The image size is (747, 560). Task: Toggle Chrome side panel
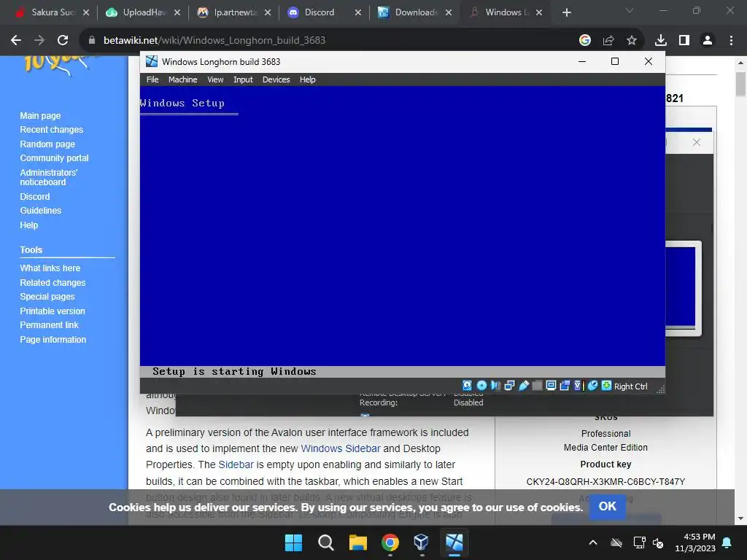(684, 41)
